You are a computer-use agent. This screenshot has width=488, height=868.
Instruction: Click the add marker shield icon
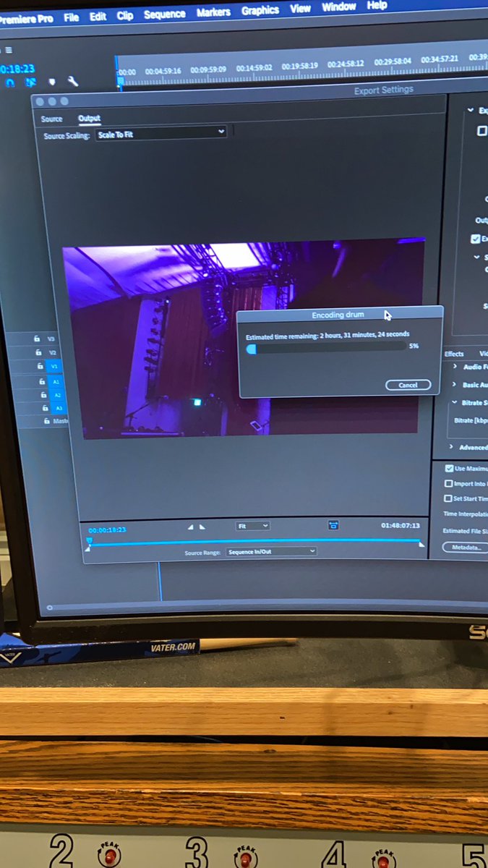(51, 82)
